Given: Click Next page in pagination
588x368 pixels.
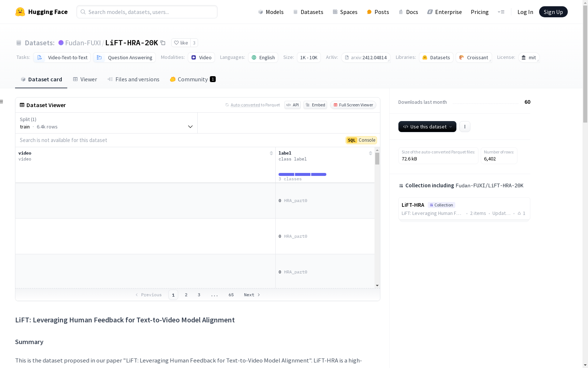Looking at the screenshot, I should point(252,295).
